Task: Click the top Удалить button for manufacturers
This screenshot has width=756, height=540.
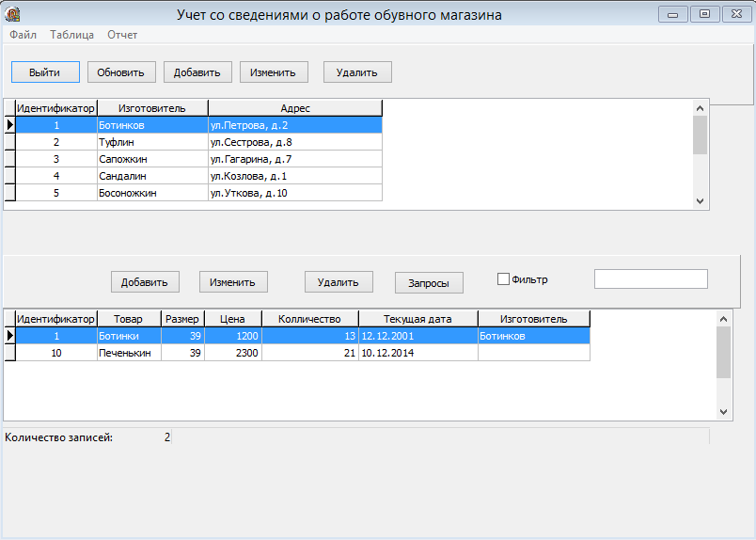Action: click(357, 72)
